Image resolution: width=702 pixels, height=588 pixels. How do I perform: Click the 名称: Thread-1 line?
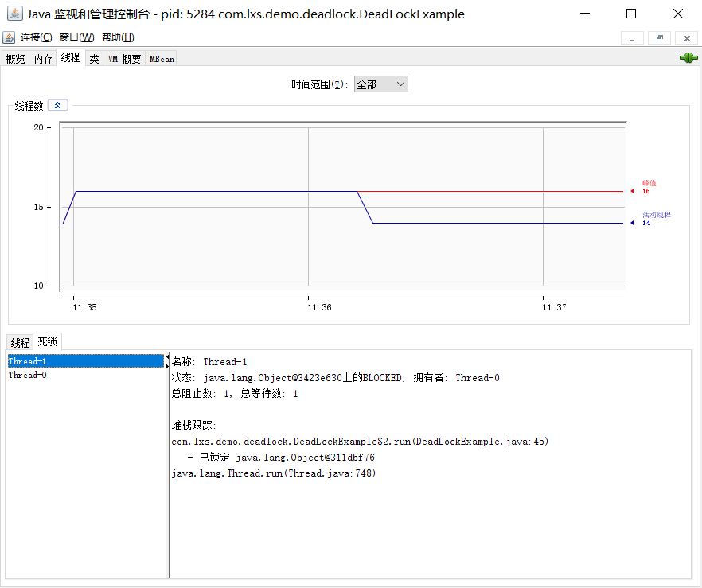(x=209, y=361)
